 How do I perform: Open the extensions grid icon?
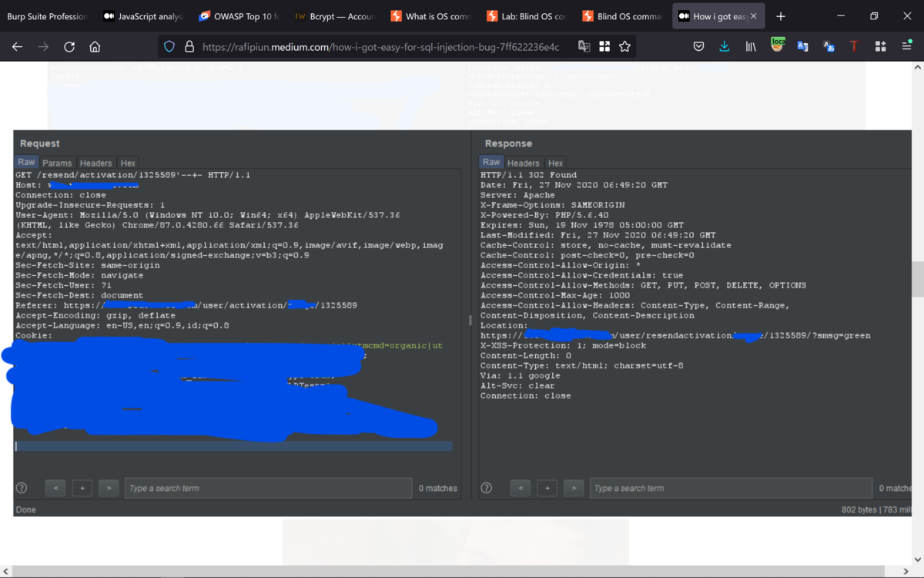coord(880,47)
